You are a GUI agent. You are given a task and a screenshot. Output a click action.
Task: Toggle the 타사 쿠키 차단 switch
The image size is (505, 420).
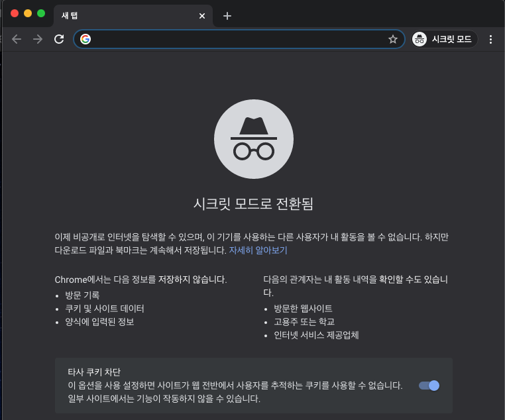pyautogui.click(x=429, y=386)
